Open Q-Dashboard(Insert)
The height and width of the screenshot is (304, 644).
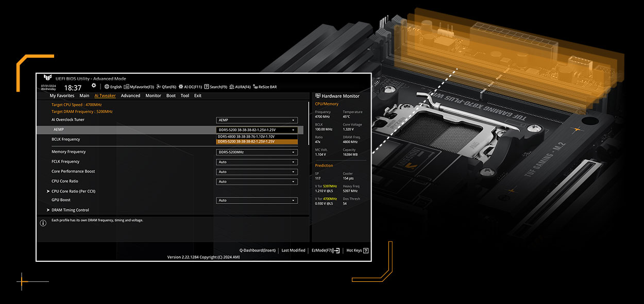point(258,250)
